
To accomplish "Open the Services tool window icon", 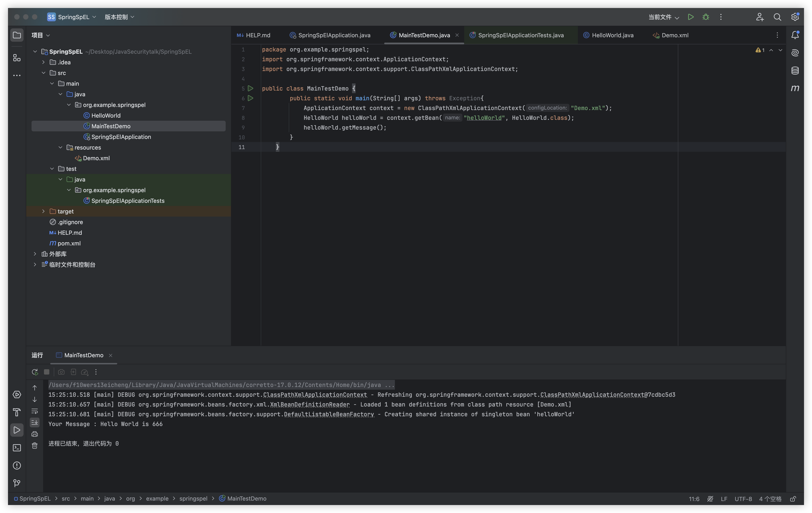I will pyautogui.click(x=16, y=395).
